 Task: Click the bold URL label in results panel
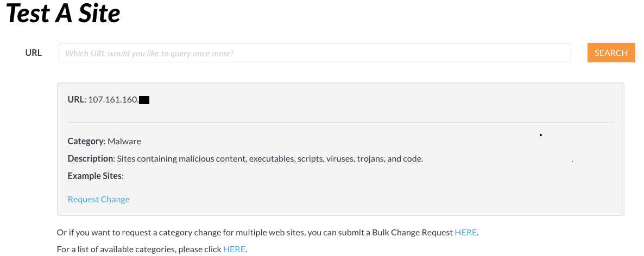pyautogui.click(x=75, y=99)
